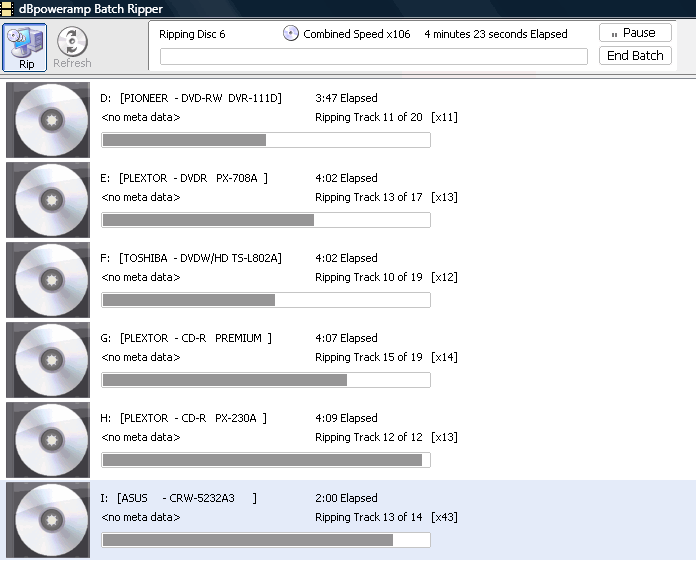Click 'Ripping Track 13 of 17' status
This screenshot has width=696, height=568.
(368, 197)
